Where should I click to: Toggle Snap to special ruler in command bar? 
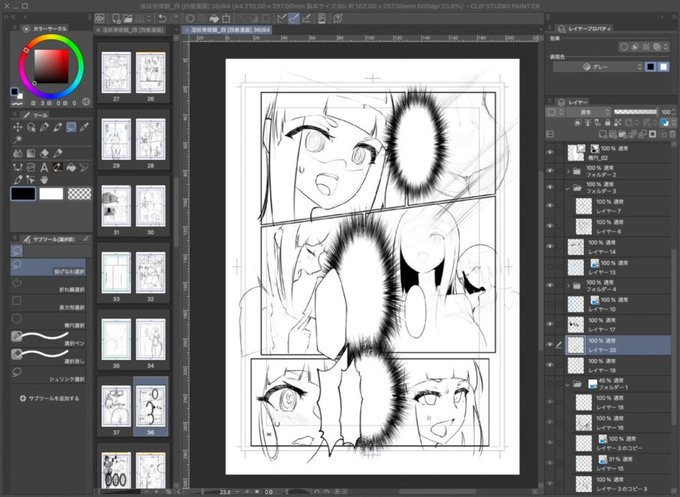294,18
